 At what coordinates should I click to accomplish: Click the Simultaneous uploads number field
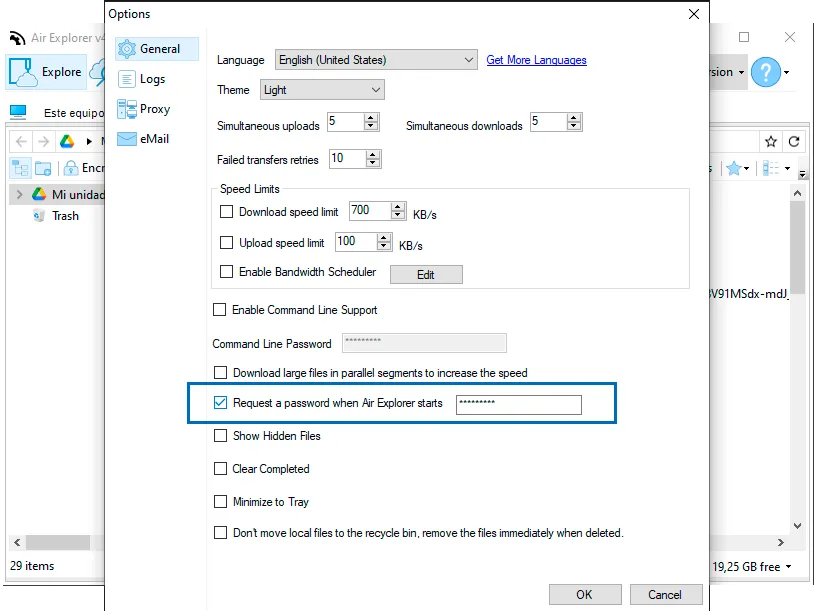pyautogui.click(x=346, y=122)
